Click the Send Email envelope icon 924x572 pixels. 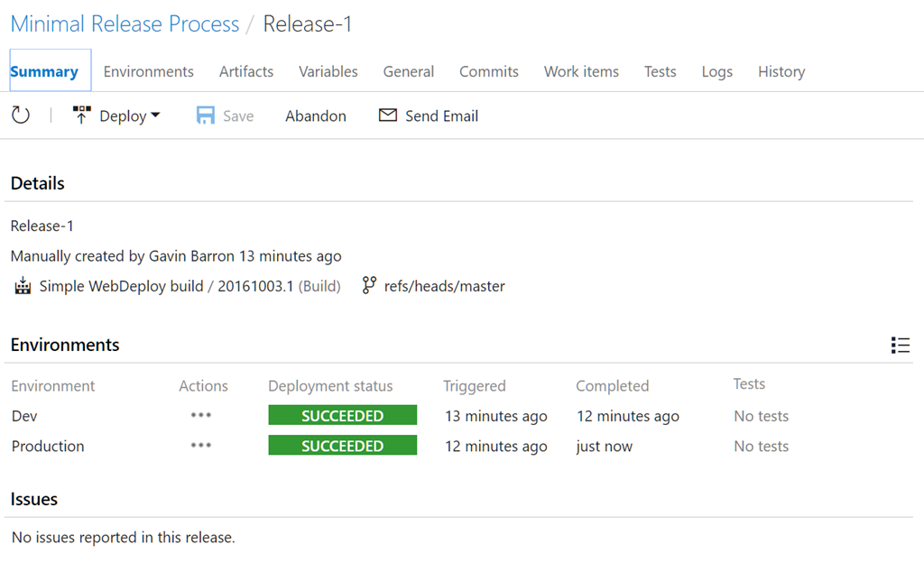coord(388,115)
